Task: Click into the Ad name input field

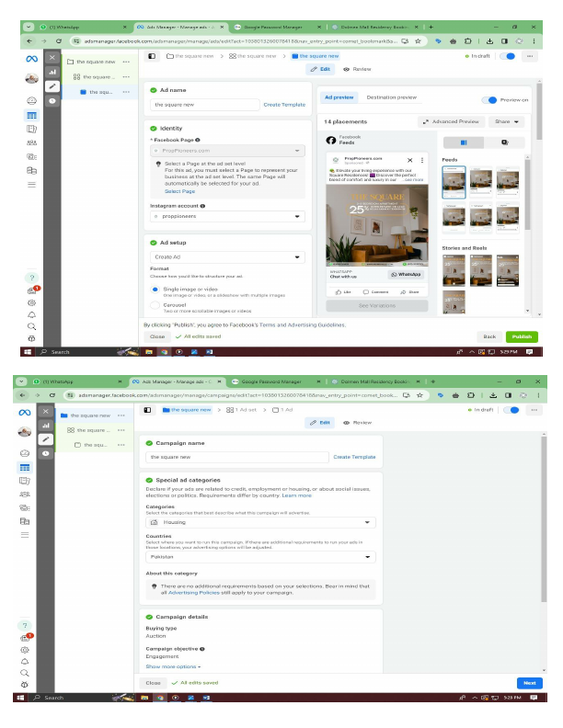Action: [205, 105]
